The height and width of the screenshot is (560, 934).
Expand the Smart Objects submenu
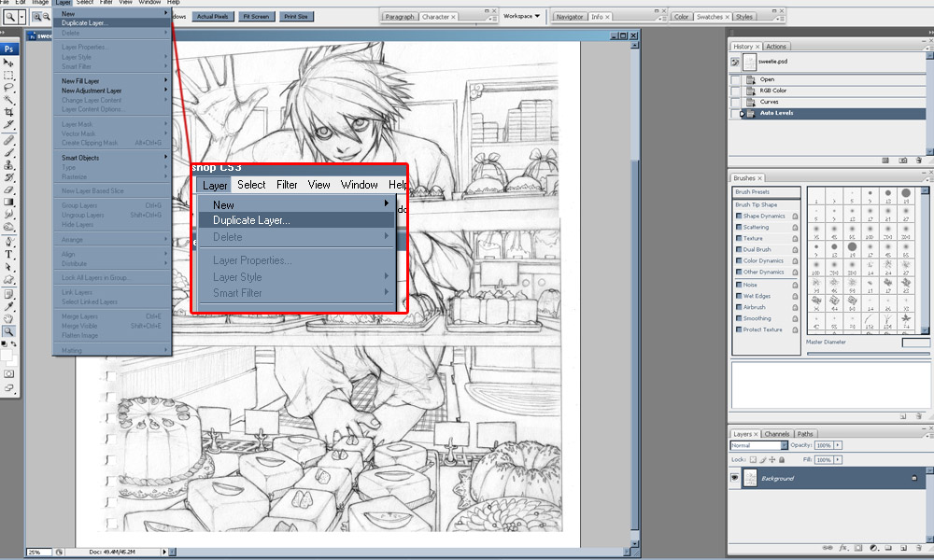coord(113,158)
